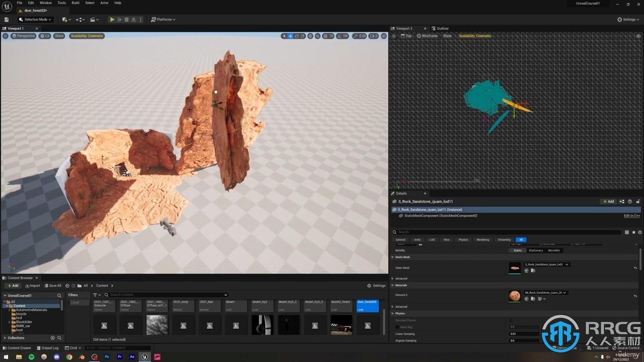Open Unreal Engine icon in Windows taskbar

(x=145, y=357)
